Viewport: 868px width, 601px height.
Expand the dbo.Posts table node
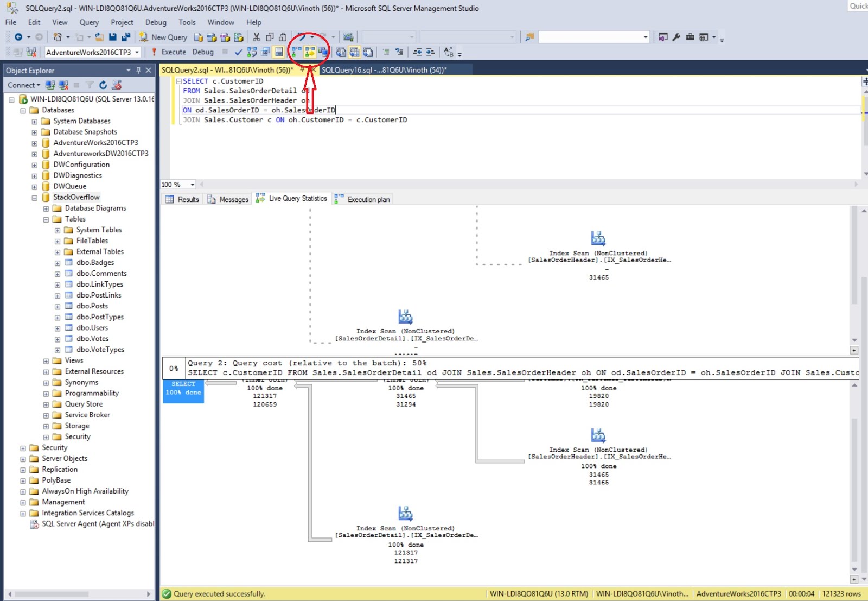[58, 307]
